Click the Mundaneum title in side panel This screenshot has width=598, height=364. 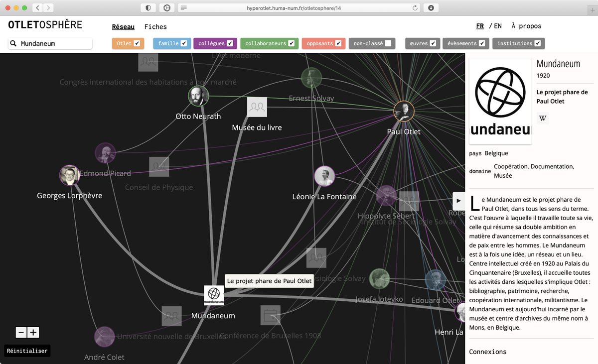point(559,64)
